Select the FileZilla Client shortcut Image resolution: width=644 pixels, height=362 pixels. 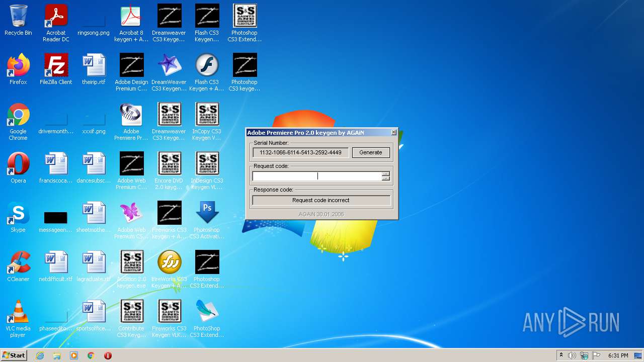(x=56, y=69)
